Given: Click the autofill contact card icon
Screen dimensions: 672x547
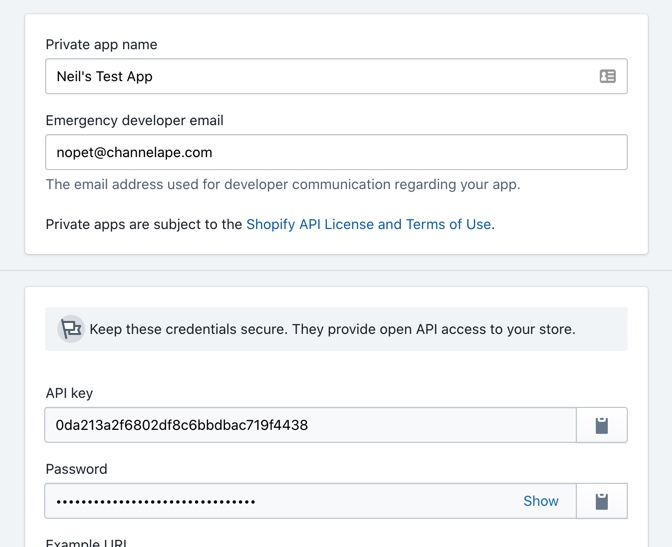Looking at the screenshot, I should pyautogui.click(x=607, y=76).
